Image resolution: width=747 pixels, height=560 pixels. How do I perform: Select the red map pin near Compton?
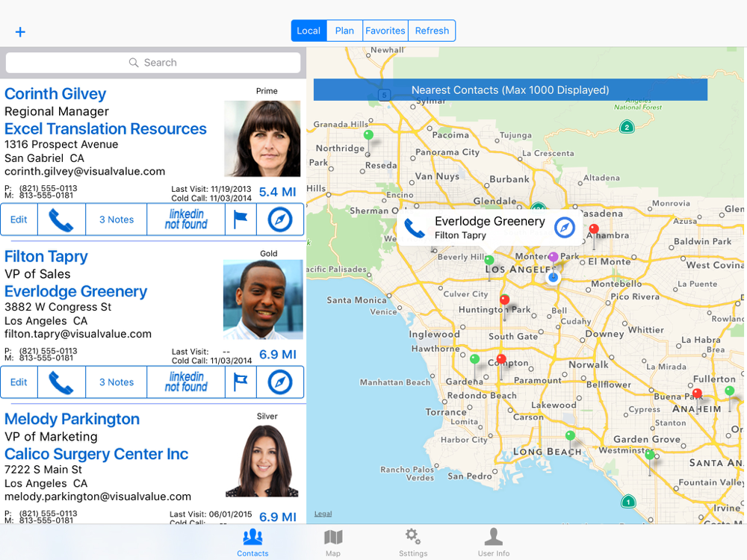point(501,358)
